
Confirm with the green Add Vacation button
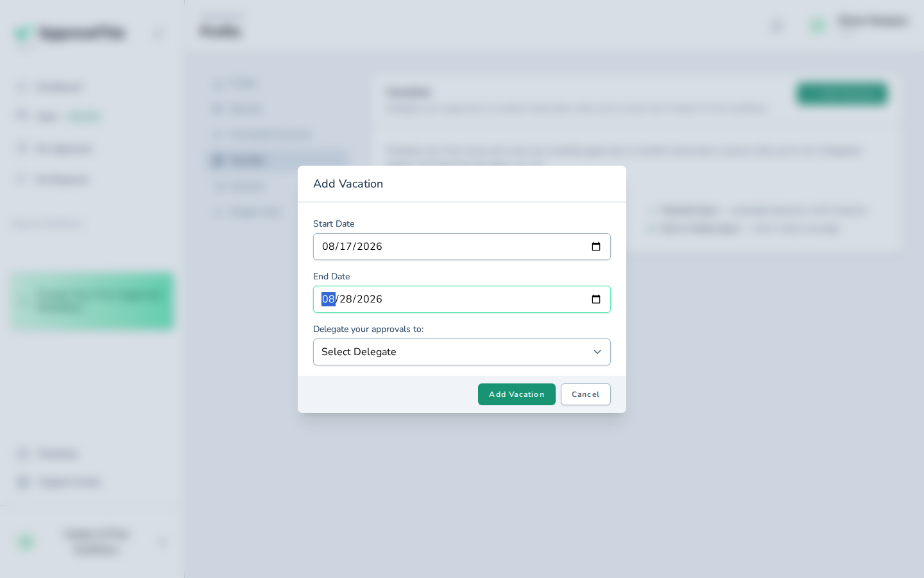tap(517, 394)
